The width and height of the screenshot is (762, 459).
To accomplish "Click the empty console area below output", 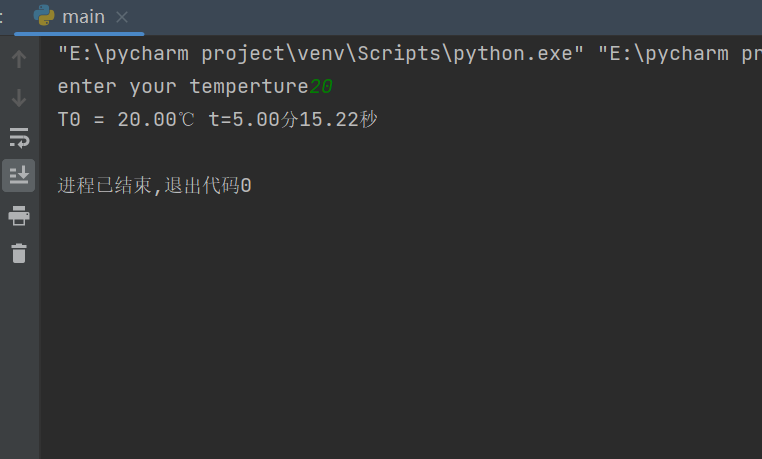I will 400,330.
